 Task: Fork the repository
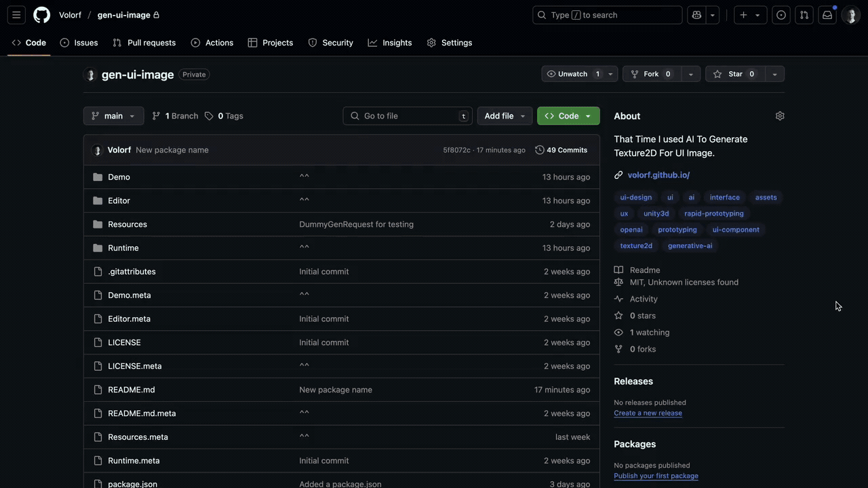coord(651,74)
